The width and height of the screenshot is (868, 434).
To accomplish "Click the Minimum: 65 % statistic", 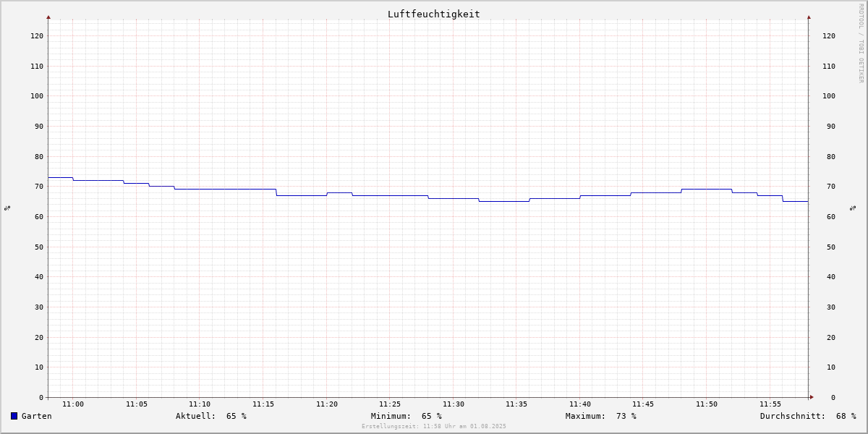I will pos(407,416).
